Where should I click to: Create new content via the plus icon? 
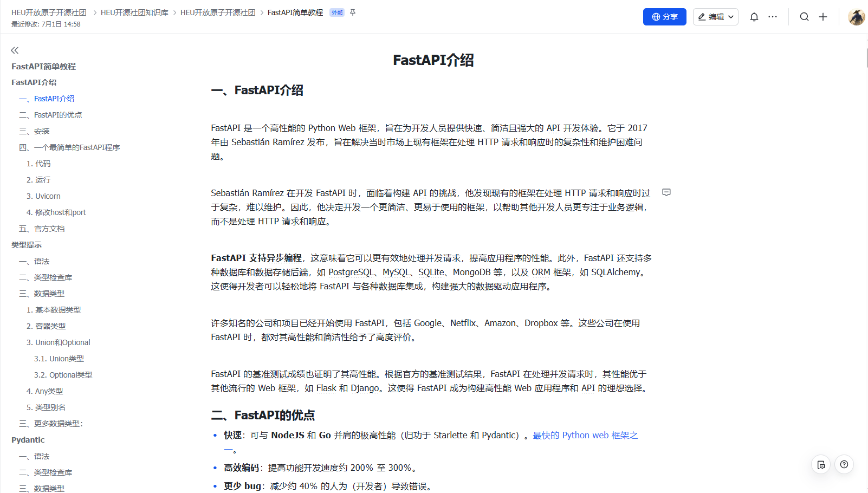823,17
